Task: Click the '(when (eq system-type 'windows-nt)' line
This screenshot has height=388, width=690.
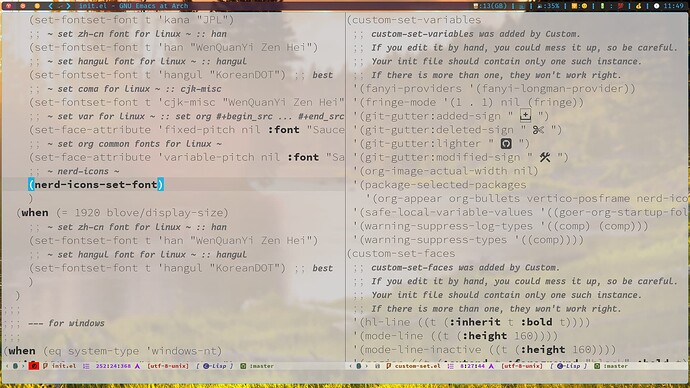Action: 113,351
